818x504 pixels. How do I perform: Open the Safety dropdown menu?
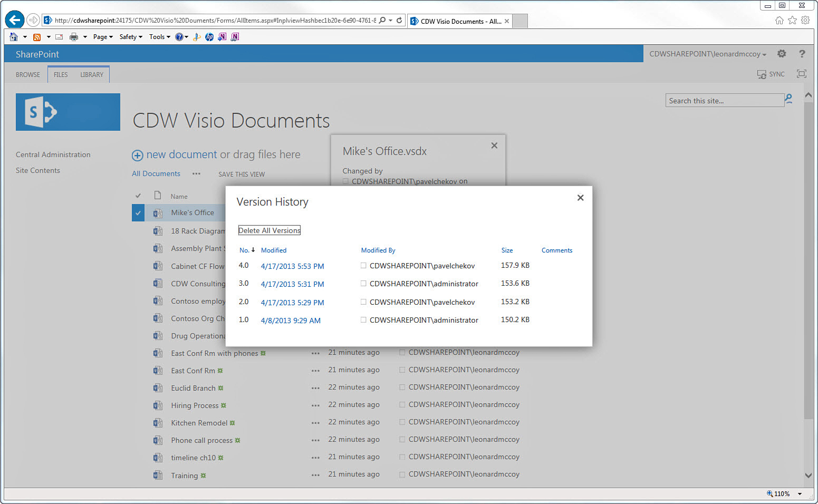tap(131, 37)
